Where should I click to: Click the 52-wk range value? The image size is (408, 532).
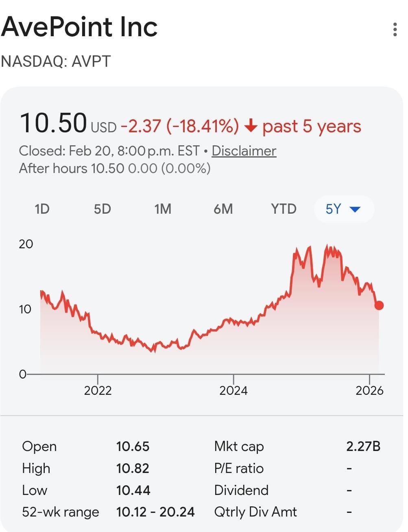click(x=155, y=512)
